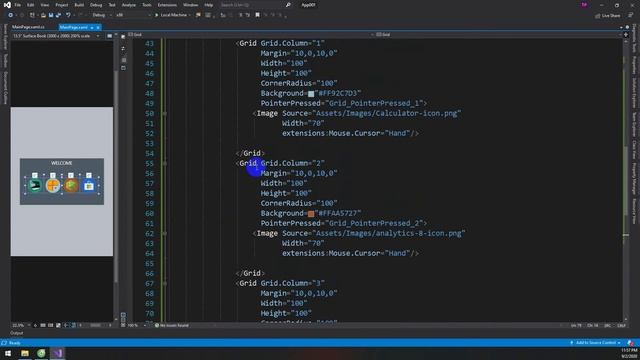Open the Output panel tab
Image resolution: width=640 pixels, height=360 pixels.
click(17, 333)
